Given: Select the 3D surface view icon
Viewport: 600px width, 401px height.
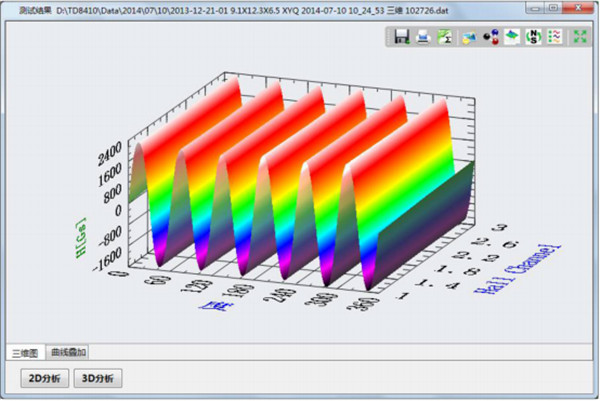Looking at the screenshot, I should click(x=511, y=37).
